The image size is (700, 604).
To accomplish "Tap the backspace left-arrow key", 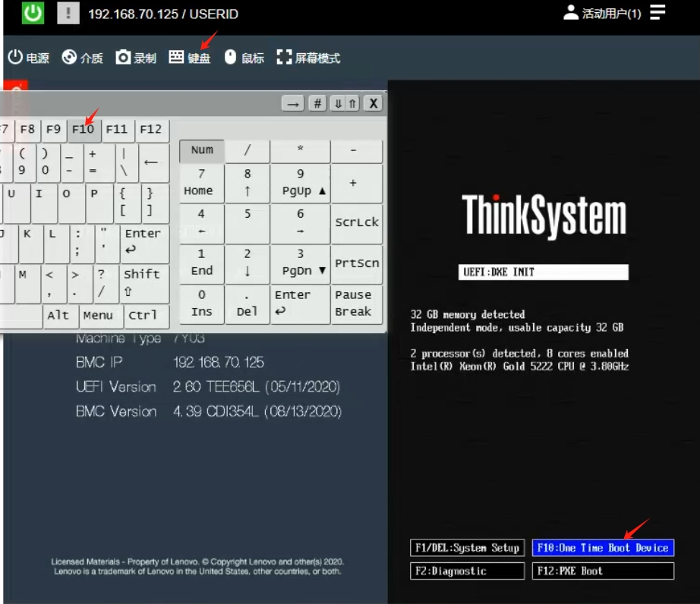I will pyautogui.click(x=154, y=162).
